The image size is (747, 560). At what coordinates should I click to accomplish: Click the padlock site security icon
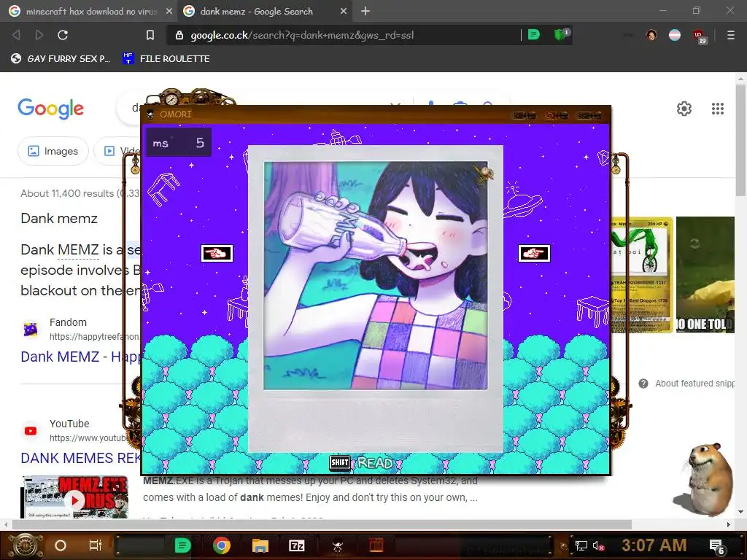[x=179, y=35]
